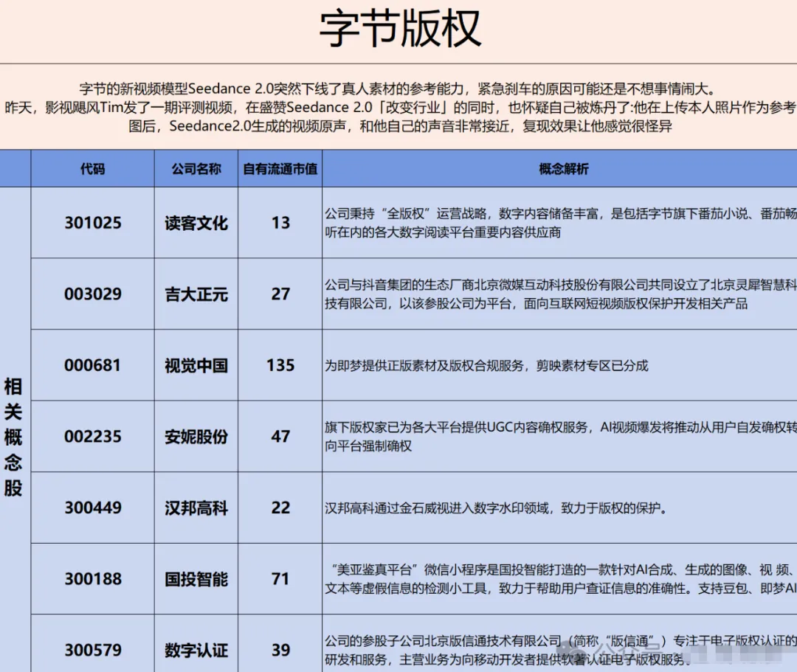Select the 代码 column header
The height and width of the screenshot is (672, 797).
pos(92,169)
